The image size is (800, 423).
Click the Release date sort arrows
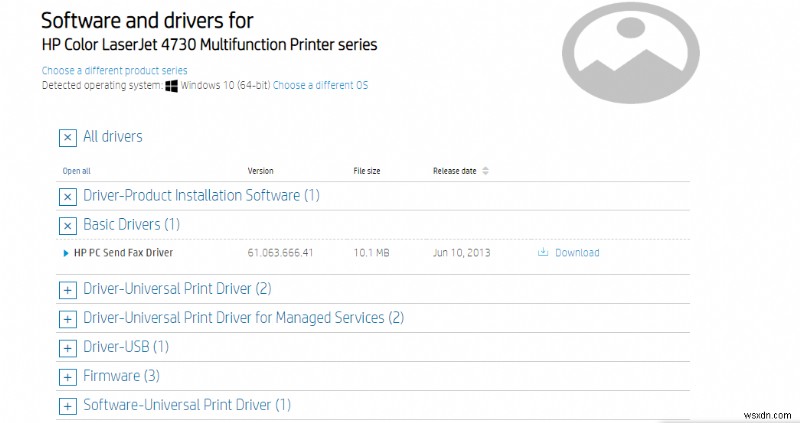486,171
